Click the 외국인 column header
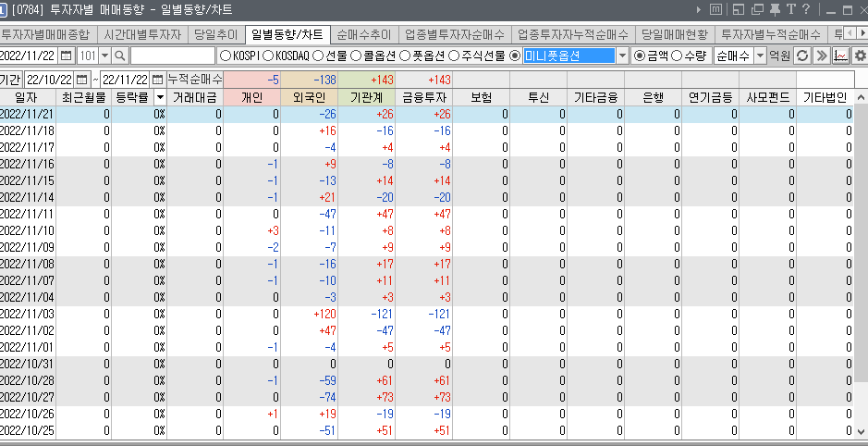The width and height of the screenshot is (868, 446). 308,96
